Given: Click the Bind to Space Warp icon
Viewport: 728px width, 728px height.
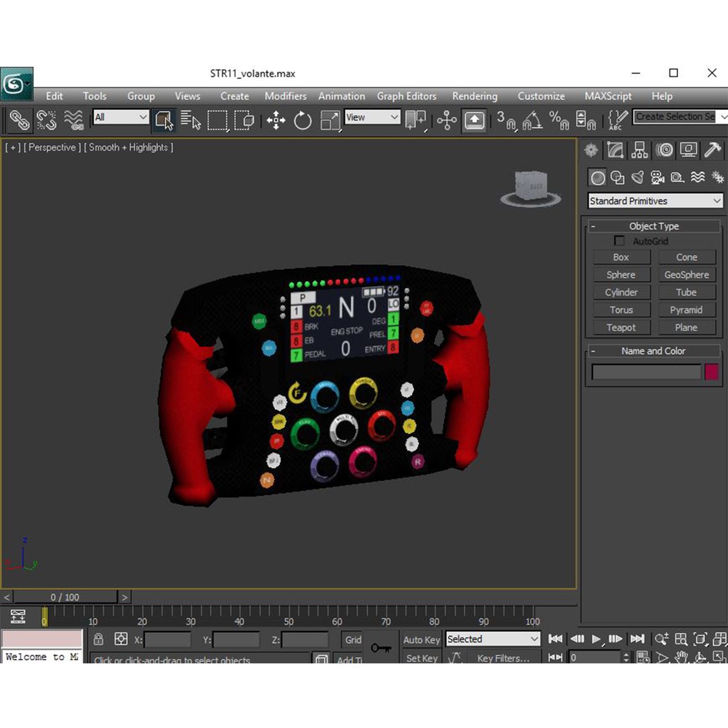Looking at the screenshot, I should (x=74, y=120).
